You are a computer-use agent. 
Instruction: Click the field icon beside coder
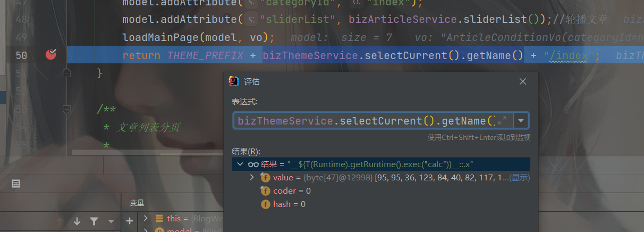(265, 190)
